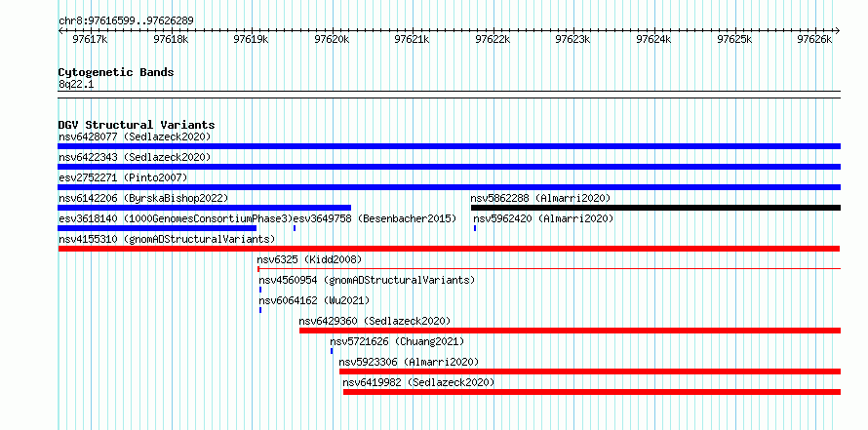Click nsv6419982 (Sedlazeck2020) label
This screenshot has height=430, width=868.
(x=418, y=382)
